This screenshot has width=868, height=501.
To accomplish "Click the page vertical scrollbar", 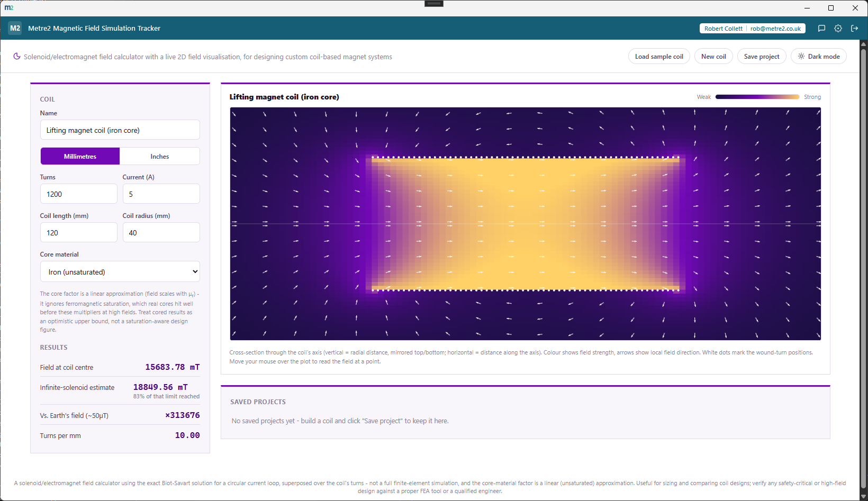I will tap(864, 270).
